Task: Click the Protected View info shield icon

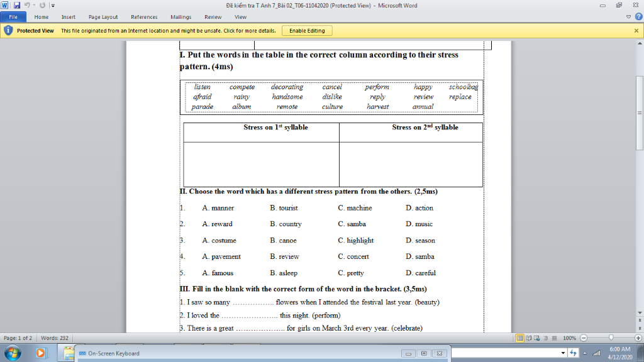Action: (8, 30)
